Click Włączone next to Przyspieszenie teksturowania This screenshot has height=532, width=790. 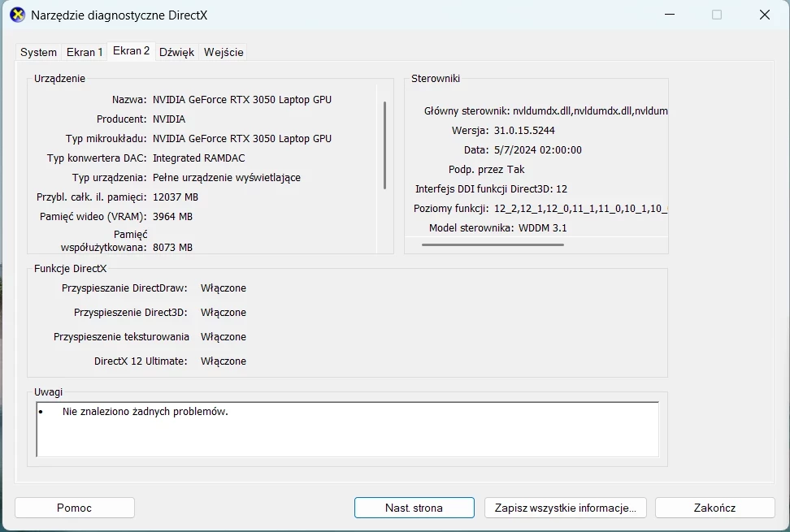coord(224,337)
